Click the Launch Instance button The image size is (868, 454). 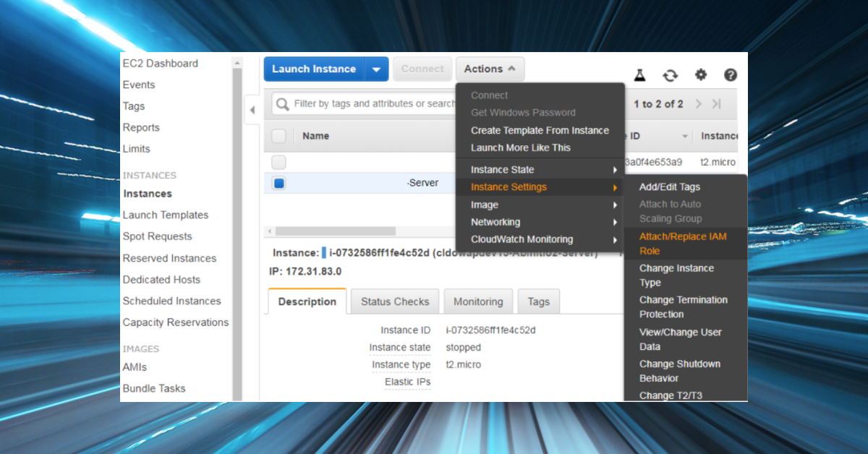(x=314, y=69)
